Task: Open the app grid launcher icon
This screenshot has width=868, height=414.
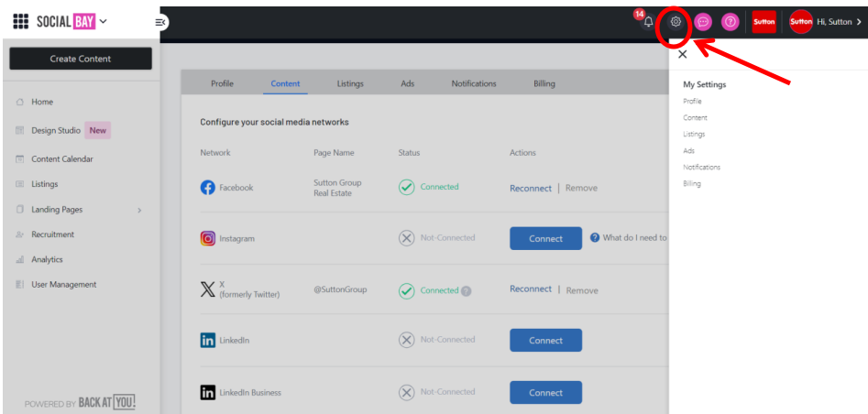Action: 20,22
